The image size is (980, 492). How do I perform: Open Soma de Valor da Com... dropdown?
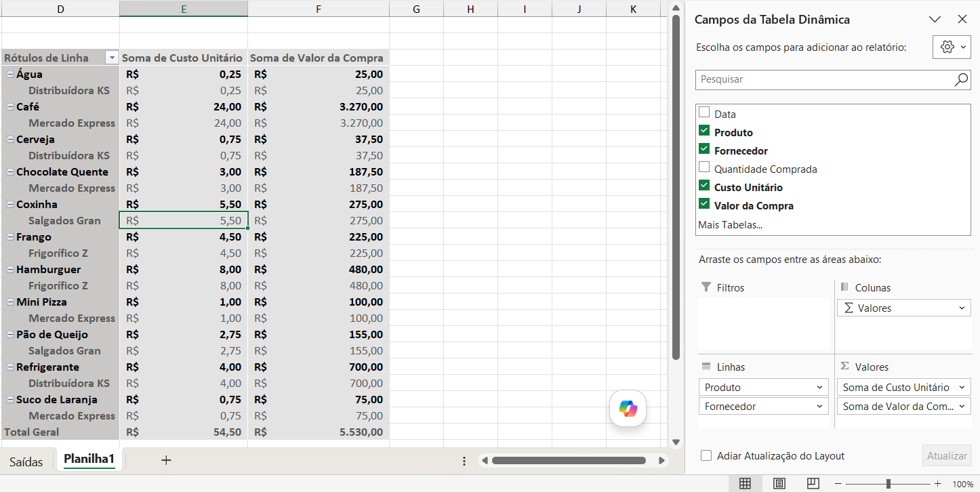[962, 407]
